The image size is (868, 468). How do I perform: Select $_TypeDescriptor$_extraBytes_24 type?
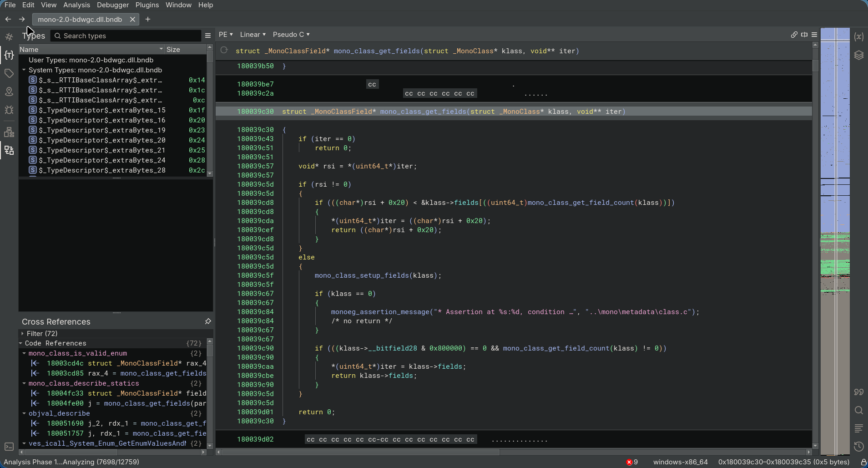coord(113,160)
